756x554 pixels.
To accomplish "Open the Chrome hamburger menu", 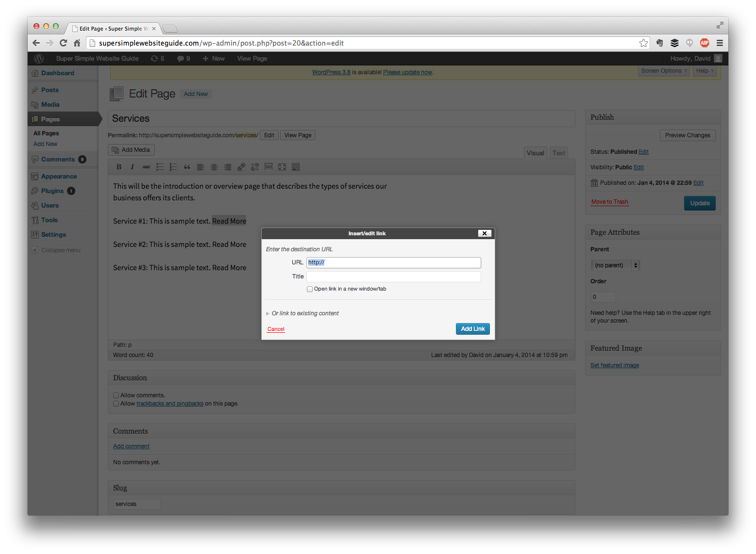I will (720, 43).
